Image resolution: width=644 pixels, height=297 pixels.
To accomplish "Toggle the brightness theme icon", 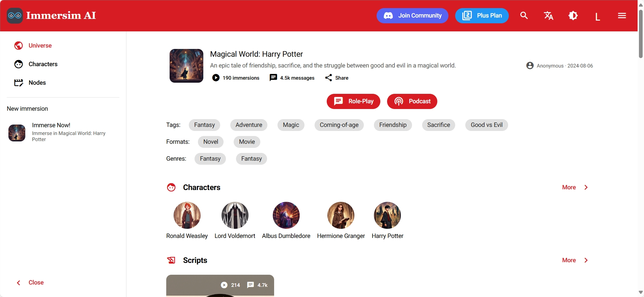I will pos(573,16).
